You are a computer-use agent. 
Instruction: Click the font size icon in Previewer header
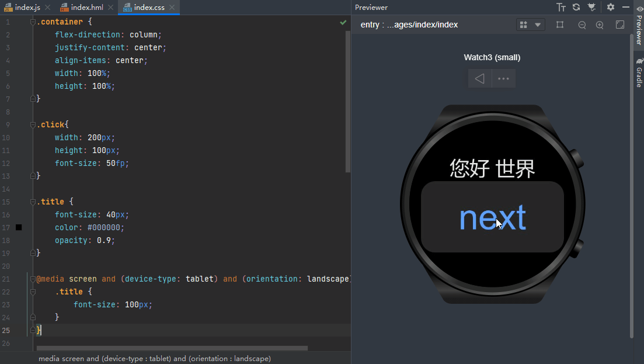[561, 7]
